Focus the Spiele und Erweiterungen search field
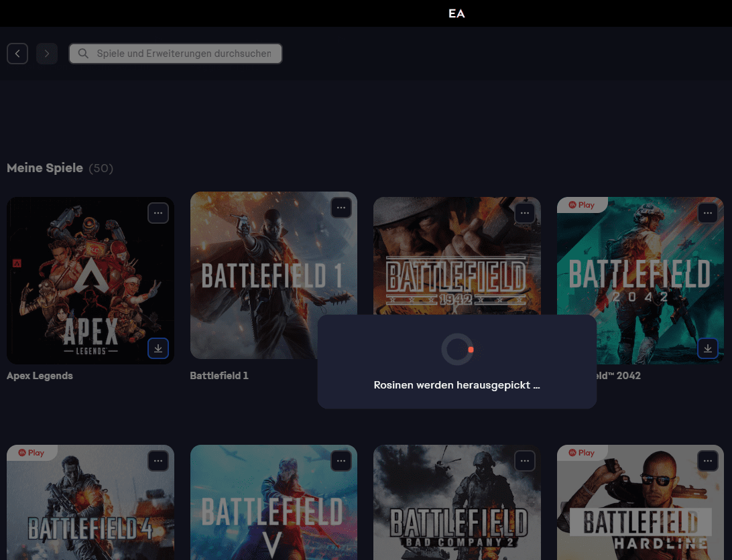The image size is (732, 560). pos(176,54)
